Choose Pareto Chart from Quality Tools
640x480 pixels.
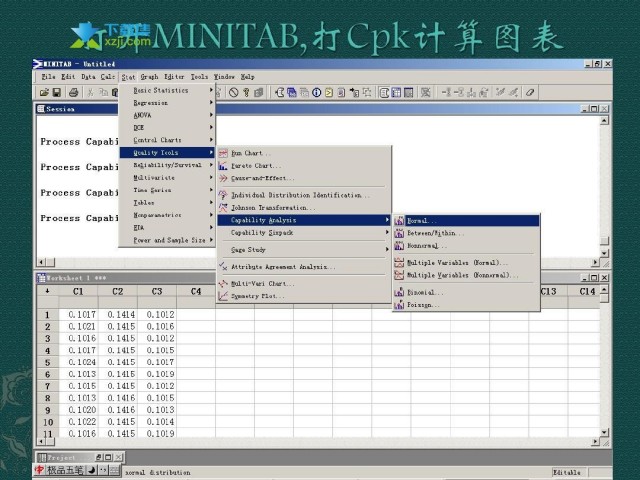click(304, 166)
